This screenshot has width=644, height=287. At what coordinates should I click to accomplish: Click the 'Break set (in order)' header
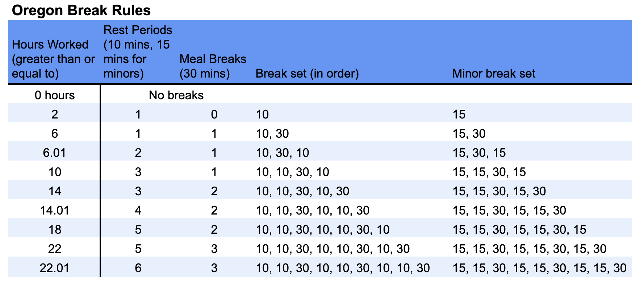pyautogui.click(x=307, y=74)
